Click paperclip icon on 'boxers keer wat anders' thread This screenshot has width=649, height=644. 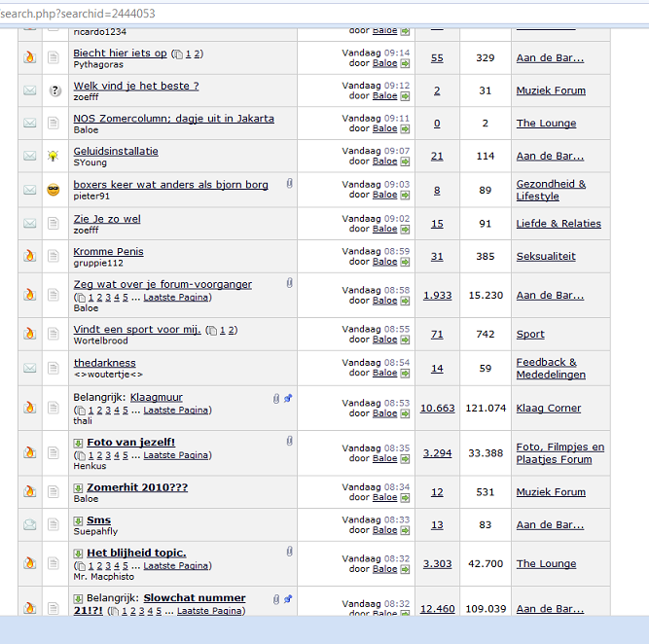point(289,183)
